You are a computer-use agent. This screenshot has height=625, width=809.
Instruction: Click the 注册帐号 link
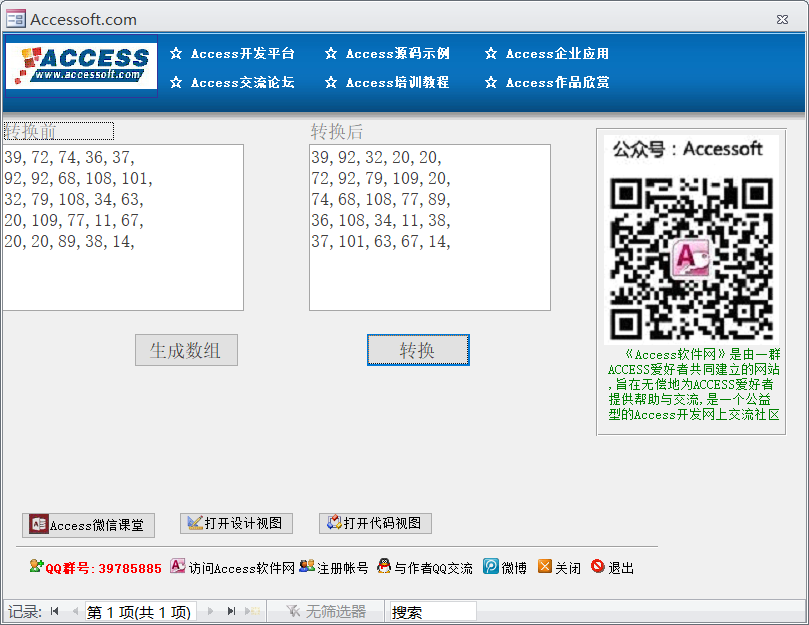[343, 568]
